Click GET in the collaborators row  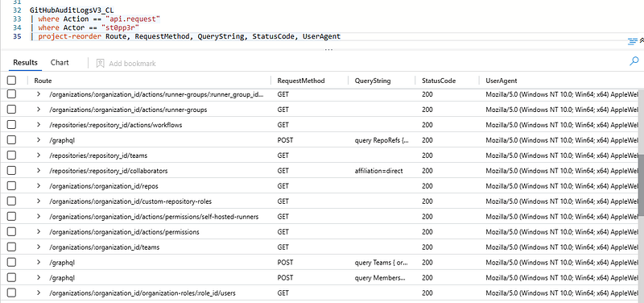tap(283, 171)
